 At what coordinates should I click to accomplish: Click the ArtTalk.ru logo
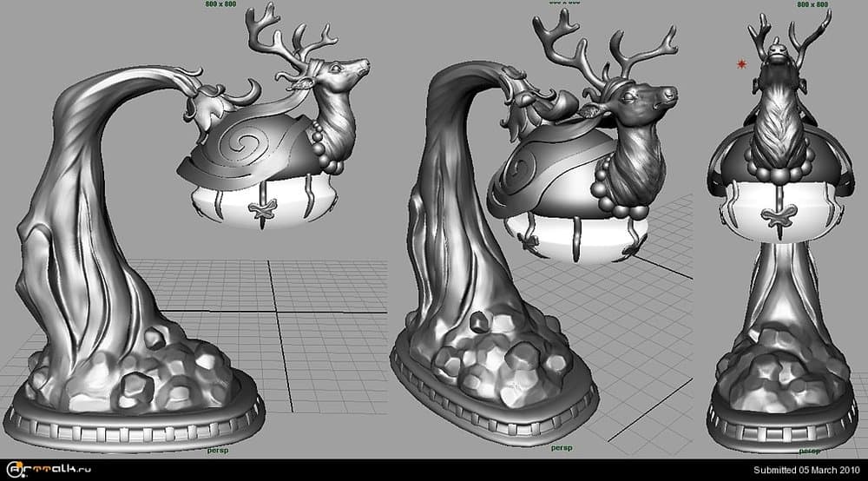point(46,470)
